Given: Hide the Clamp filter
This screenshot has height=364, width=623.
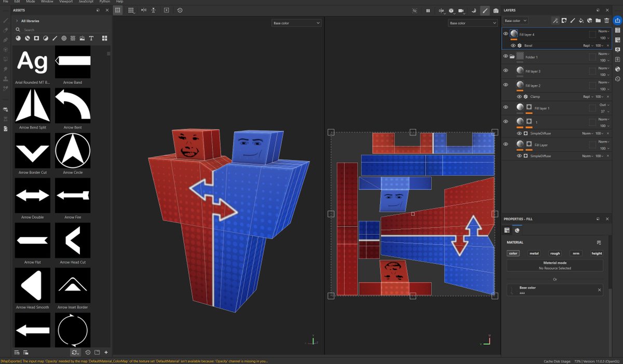Looking at the screenshot, I should pos(519,96).
